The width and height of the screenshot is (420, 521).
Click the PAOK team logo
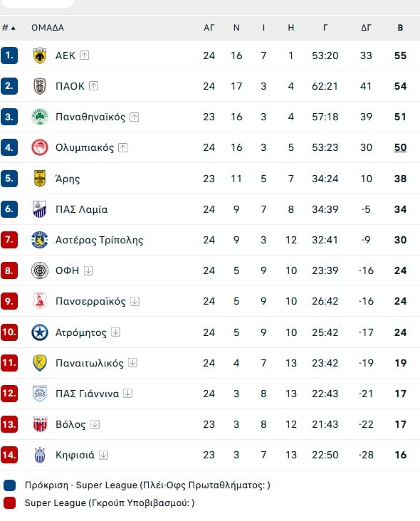[x=40, y=86]
